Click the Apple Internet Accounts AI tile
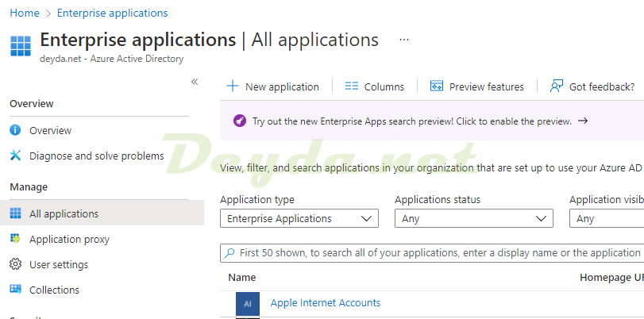644x319 pixels. tap(248, 303)
